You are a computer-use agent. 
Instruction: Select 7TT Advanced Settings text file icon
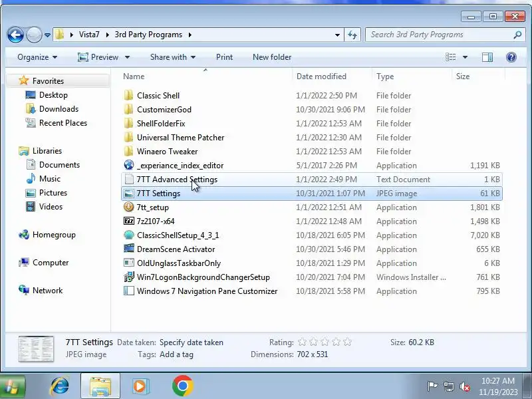tap(128, 179)
